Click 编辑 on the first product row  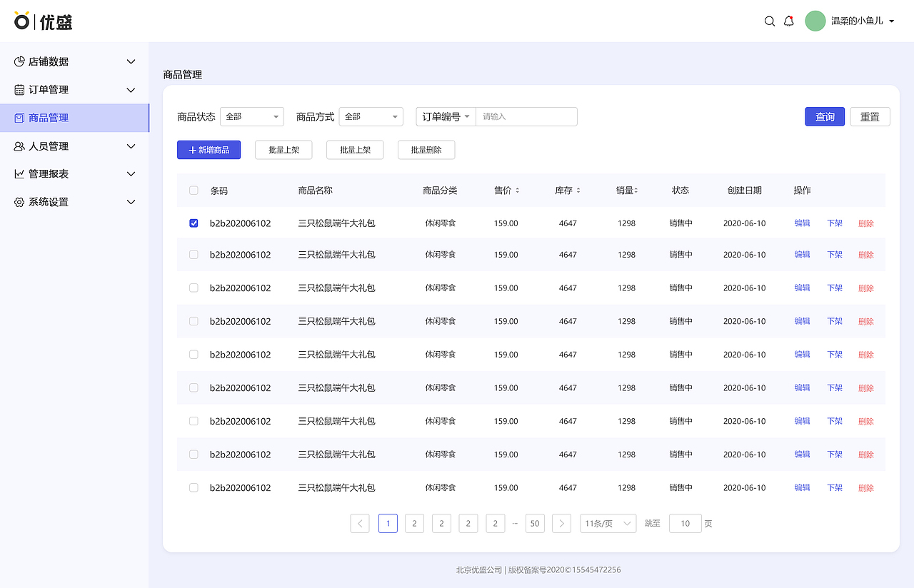801,223
